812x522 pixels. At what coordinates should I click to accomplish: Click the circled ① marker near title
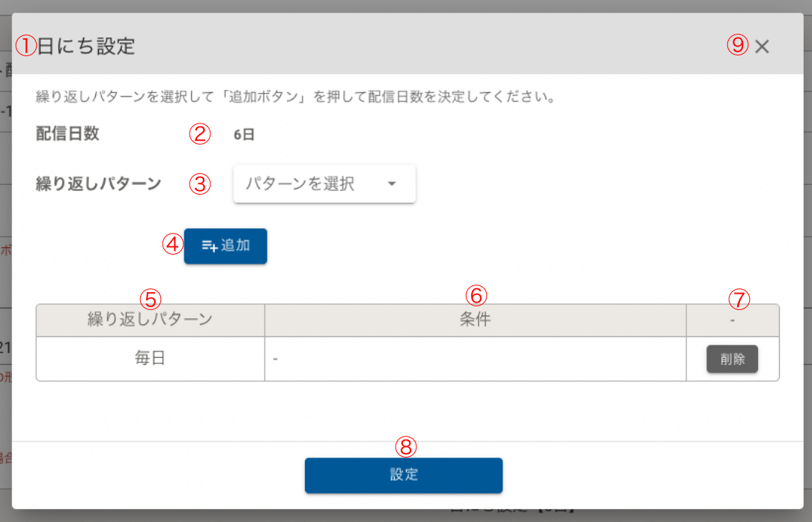26,46
